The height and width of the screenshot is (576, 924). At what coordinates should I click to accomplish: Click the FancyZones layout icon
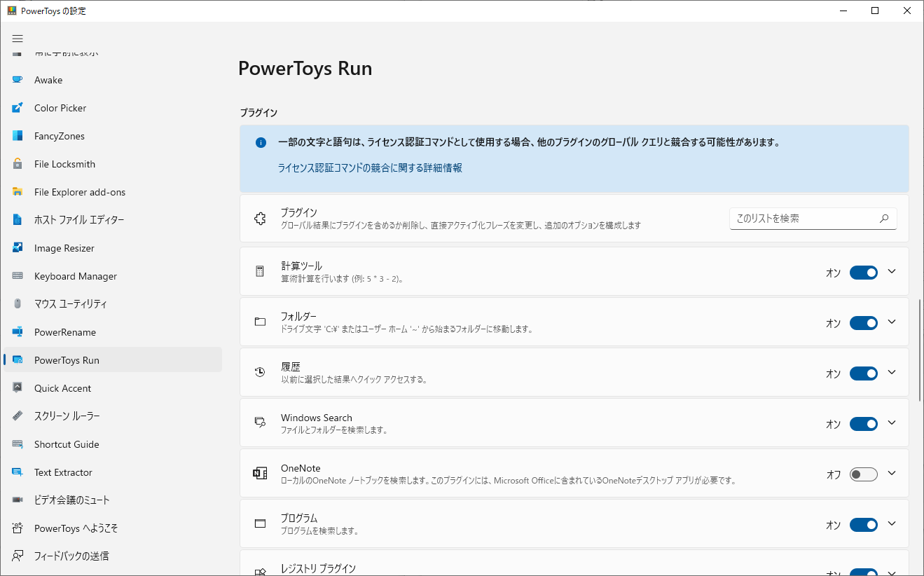pos(18,136)
